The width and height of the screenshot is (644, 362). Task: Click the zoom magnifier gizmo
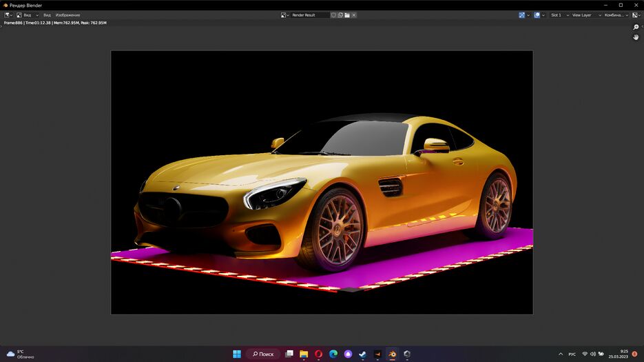(x=636, y=27)
